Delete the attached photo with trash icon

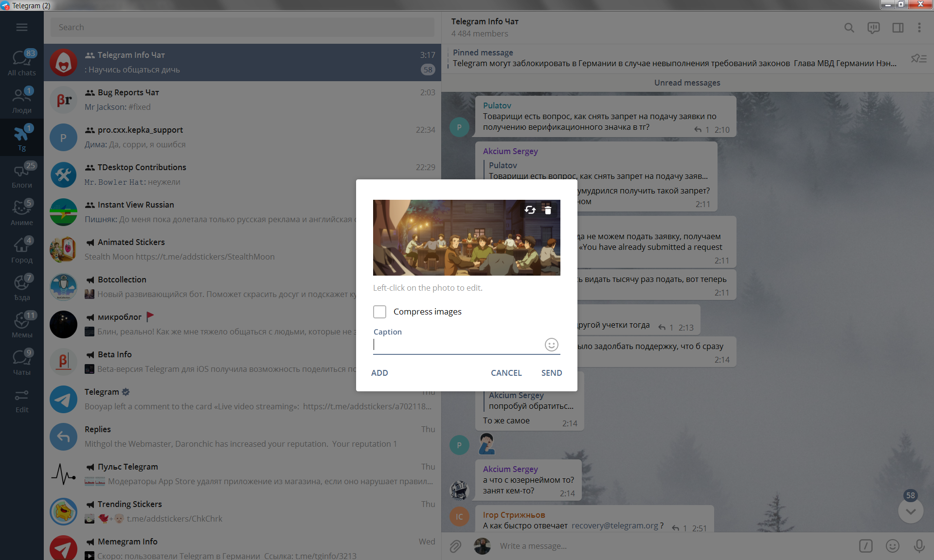click(548, 210)
